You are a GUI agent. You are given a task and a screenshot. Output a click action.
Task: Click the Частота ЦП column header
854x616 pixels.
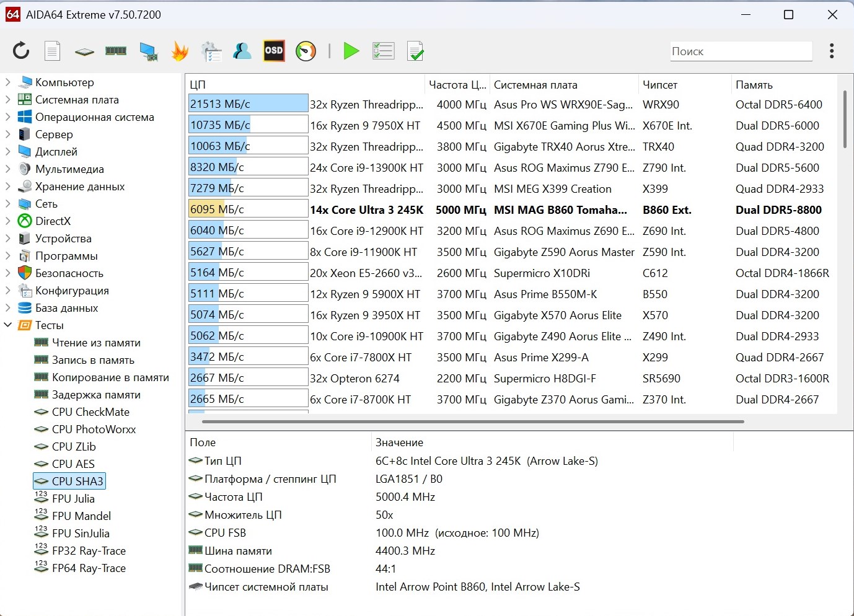[x=457, y=85]
